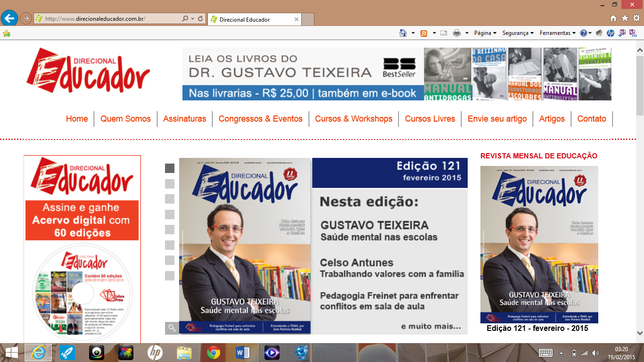644x362 pixels.
Task: Expand the RSS feeds dropdown arrow
Action: coord(434,33)
